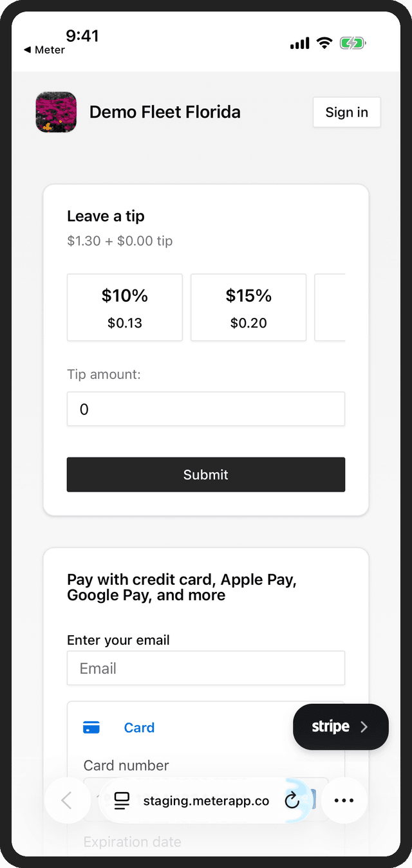Tap the Demo Fleet Florida logo thumbnail

pyautogui.click(x=55, y=112)
